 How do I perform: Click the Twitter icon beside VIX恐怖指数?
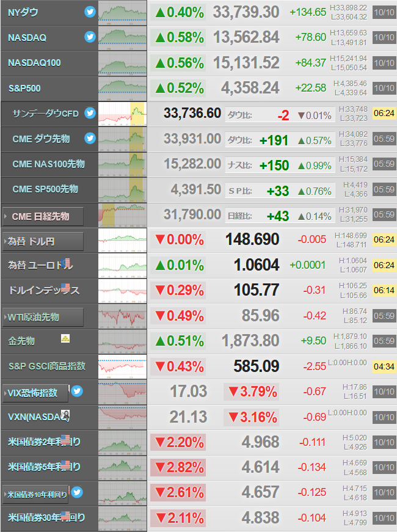point(77,391)
